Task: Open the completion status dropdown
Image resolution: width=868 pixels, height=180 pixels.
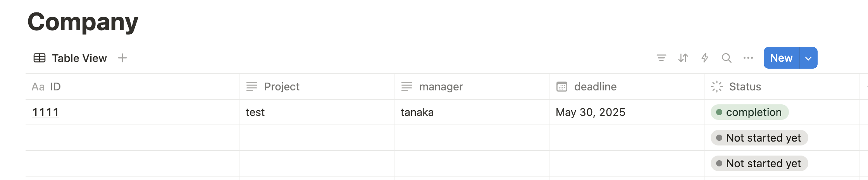Action: click(749, 112)
